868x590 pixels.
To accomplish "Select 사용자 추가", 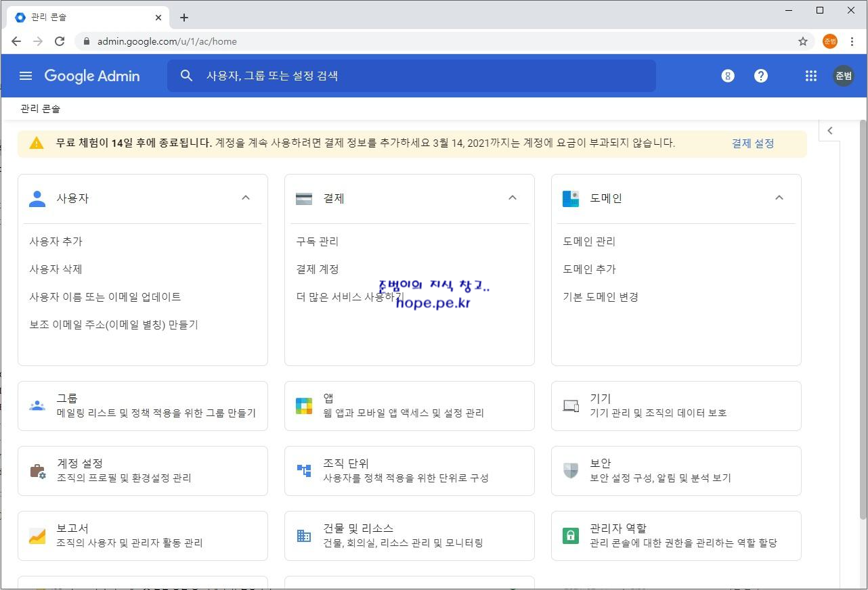I will [56, 242].
